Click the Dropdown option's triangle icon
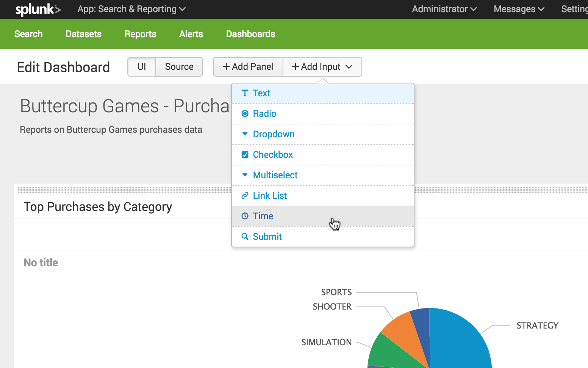588x368 pixels. pyautogui.click(x=245, y=134)
